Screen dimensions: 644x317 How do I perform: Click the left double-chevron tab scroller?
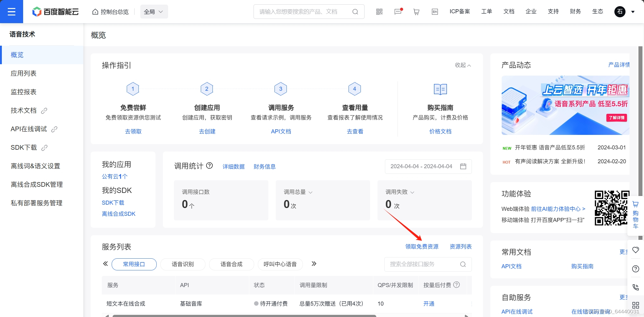tap(105, 264)
